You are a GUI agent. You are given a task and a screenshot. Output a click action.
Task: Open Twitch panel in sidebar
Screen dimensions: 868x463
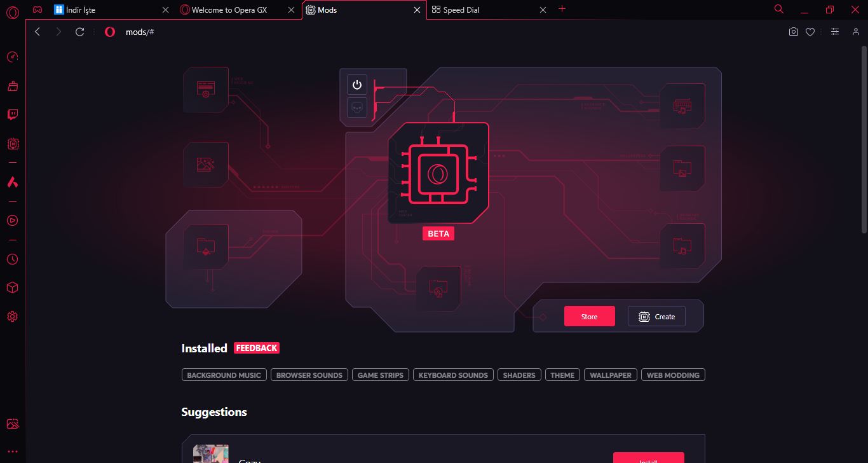pyautogui.click(x=12, y=114)
